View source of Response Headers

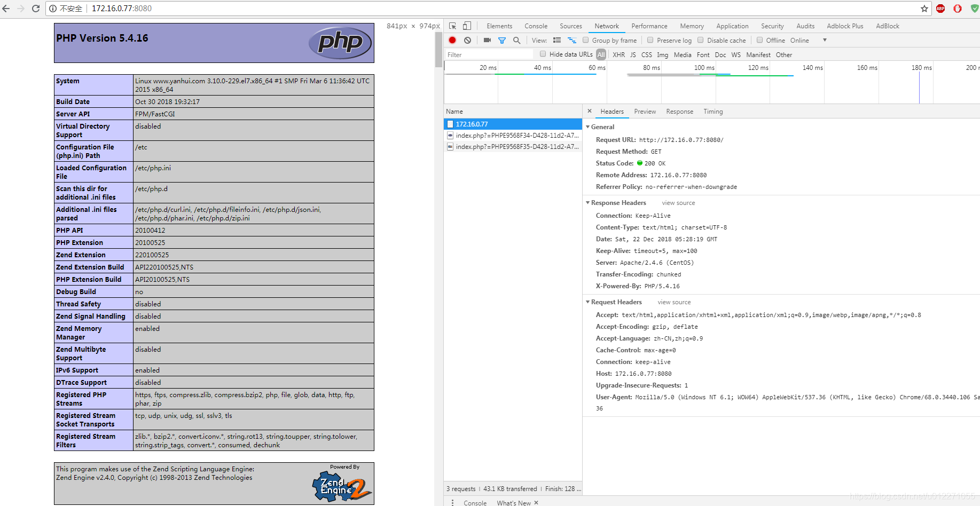[678, 203]
